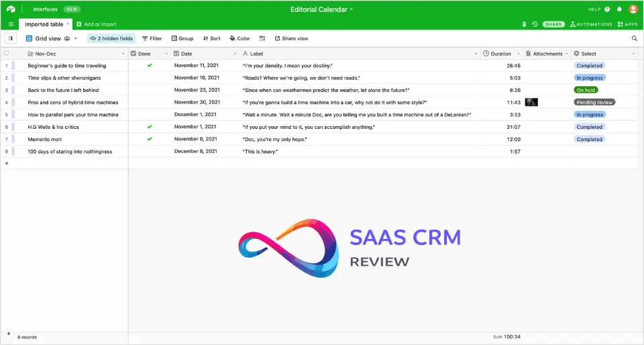This screenshot has width=644, height=345.
Task: Click the SHARE button
Action: 553,24
